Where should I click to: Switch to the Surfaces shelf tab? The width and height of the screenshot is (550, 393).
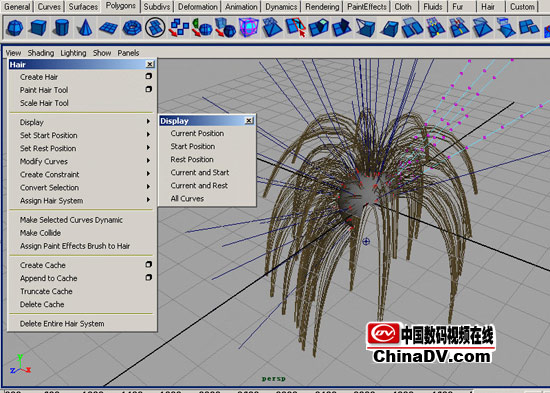pyautogui.click(x=83, y=7)
